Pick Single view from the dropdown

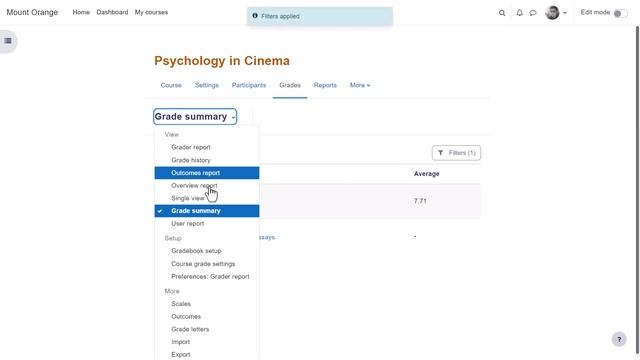coord(207,198)
